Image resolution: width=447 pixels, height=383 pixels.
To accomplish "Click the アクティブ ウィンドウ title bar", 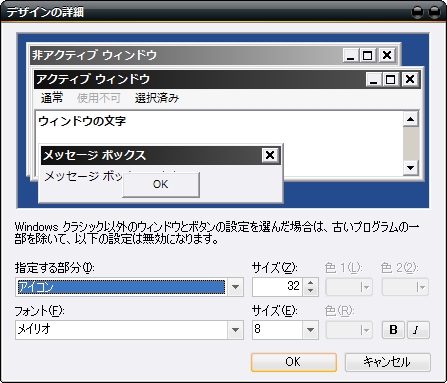I will pos(227,79).
